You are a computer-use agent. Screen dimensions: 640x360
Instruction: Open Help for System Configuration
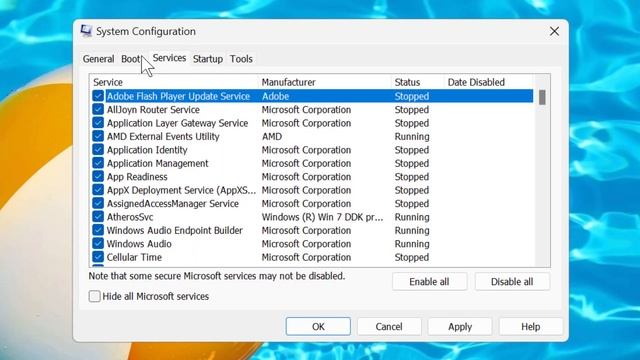point(531,327)
